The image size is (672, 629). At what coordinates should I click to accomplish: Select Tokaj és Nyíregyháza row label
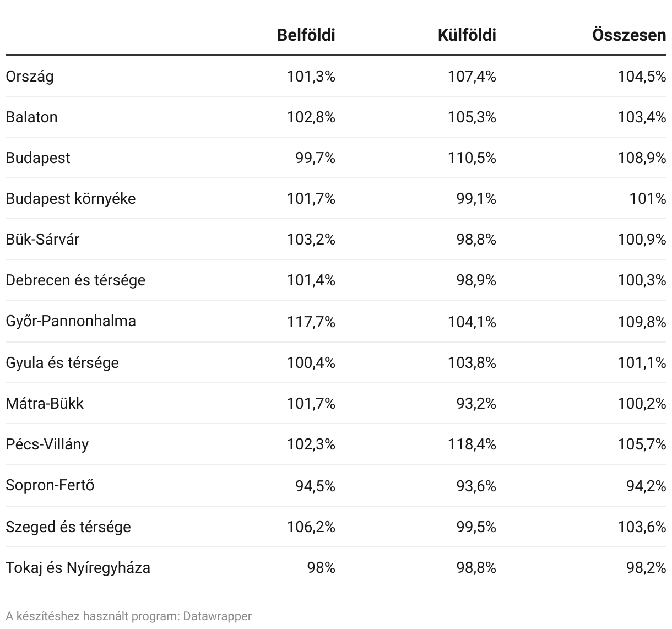click(x=78, y=568)
